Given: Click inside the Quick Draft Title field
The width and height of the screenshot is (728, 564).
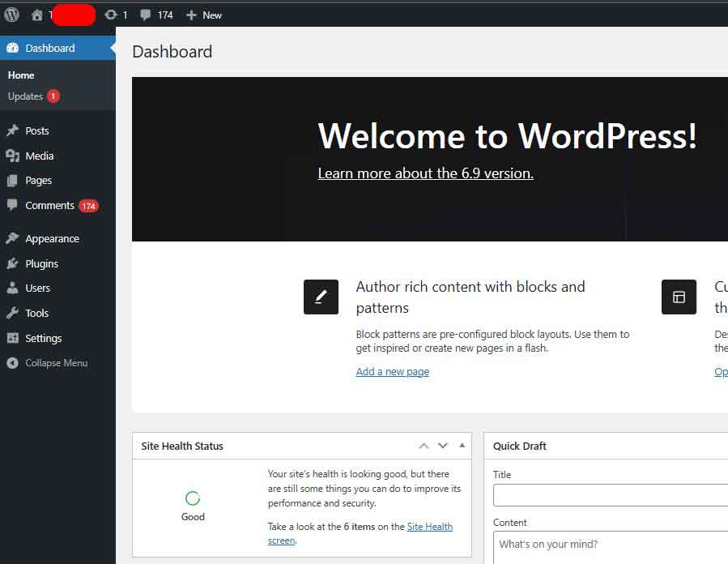Looking at the screenshot, I should (x=615, y=494).
